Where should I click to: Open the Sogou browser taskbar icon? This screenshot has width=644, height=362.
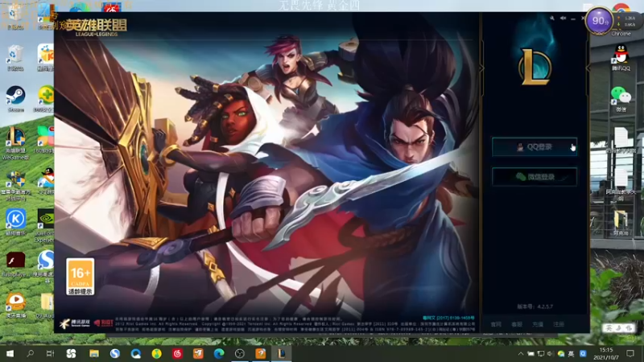114,353
